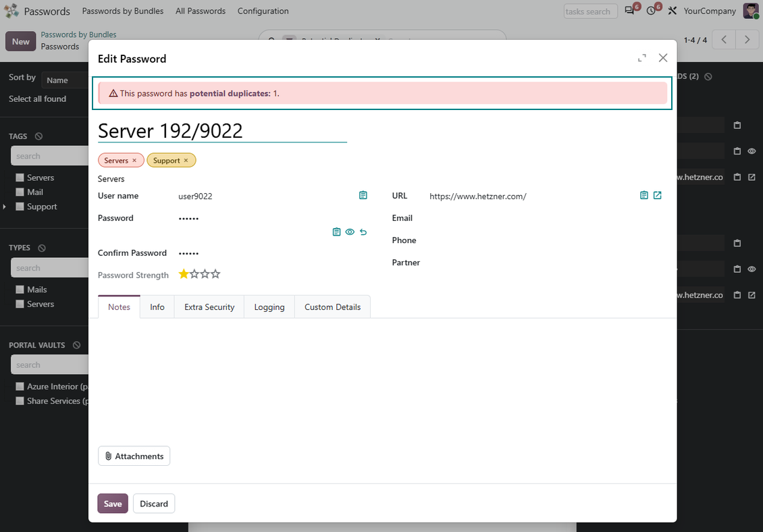
Task: Click Select all found
Action: point(37,99)
